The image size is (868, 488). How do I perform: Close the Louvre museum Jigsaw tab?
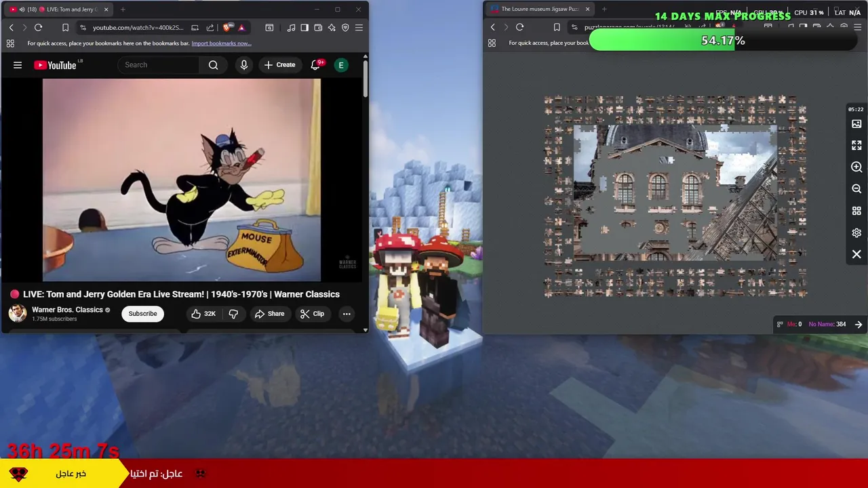click(587, 9)
